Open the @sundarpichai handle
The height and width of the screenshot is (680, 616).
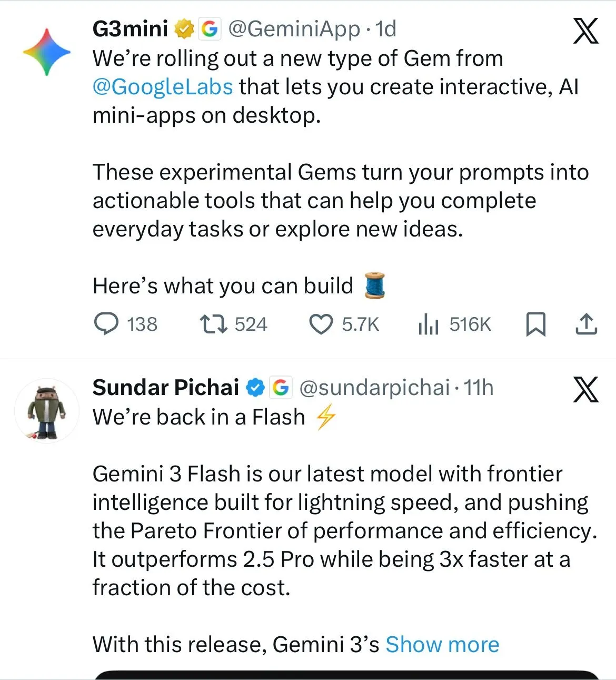click(374, 388)
